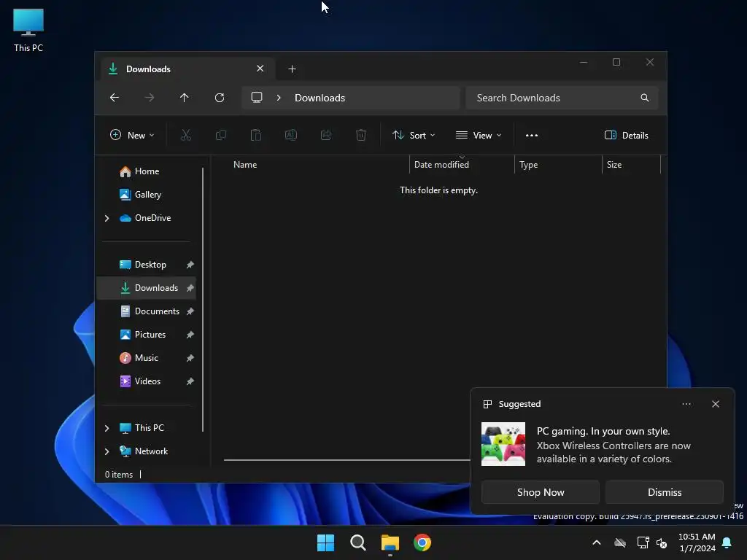747x560 pixels.
Task: Open taskbar Search
Action: point(357,542)
